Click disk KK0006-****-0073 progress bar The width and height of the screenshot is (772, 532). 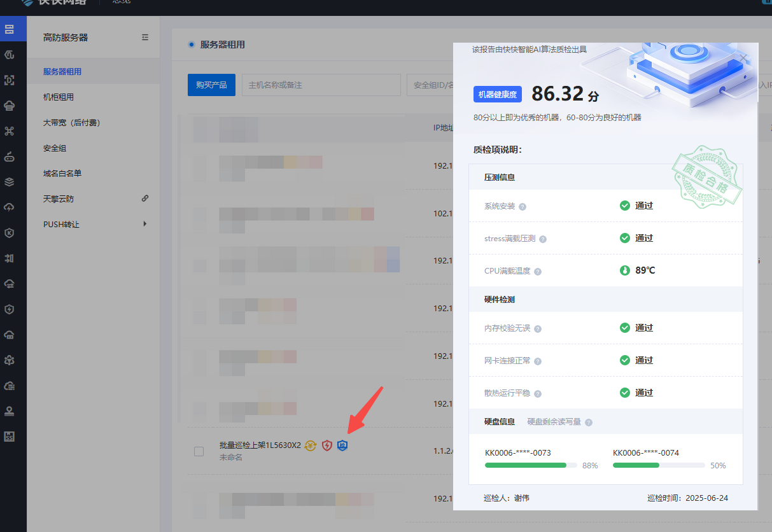(x=530, y=465)
